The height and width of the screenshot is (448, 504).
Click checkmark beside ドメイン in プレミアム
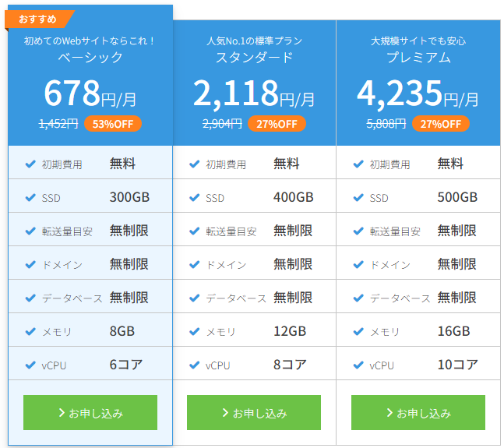tap(358, 265)
